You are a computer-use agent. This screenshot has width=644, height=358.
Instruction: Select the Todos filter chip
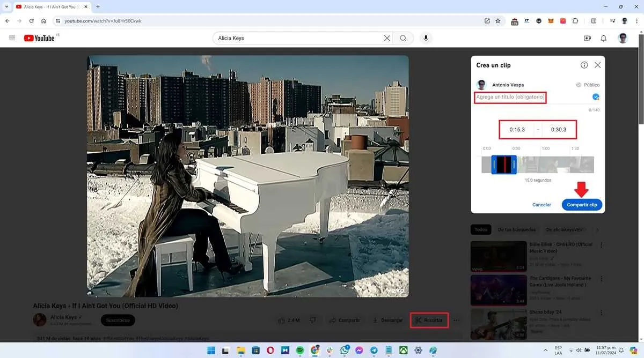[x=480, y=229]
